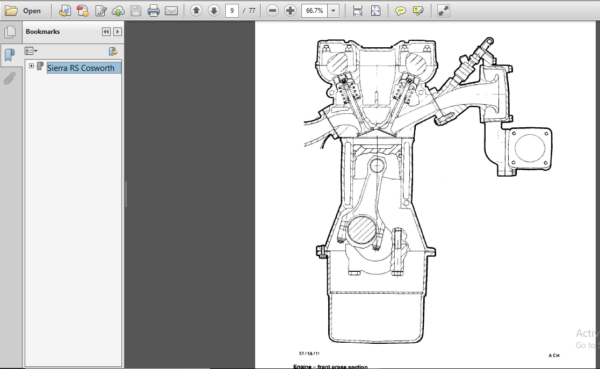This screenshot has height=369, width=600.
Task: Expand the Sierra RS Cosworth bookmark
Action: click(31, 66)
